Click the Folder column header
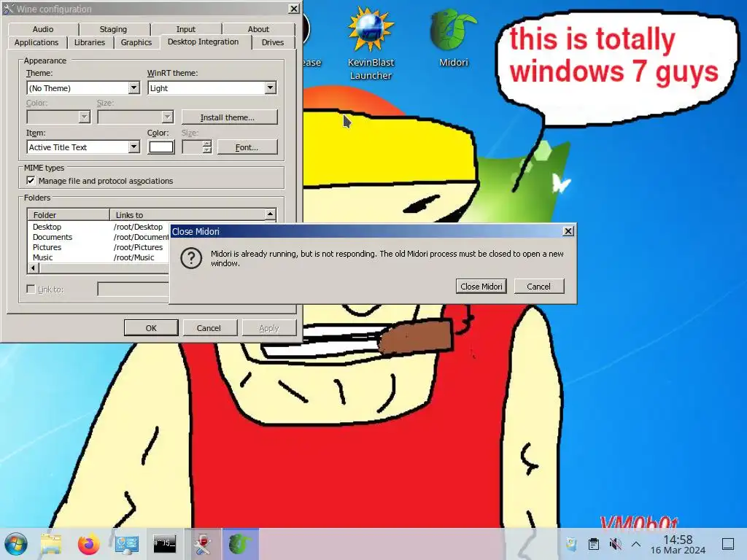 (x=68, y=215)
